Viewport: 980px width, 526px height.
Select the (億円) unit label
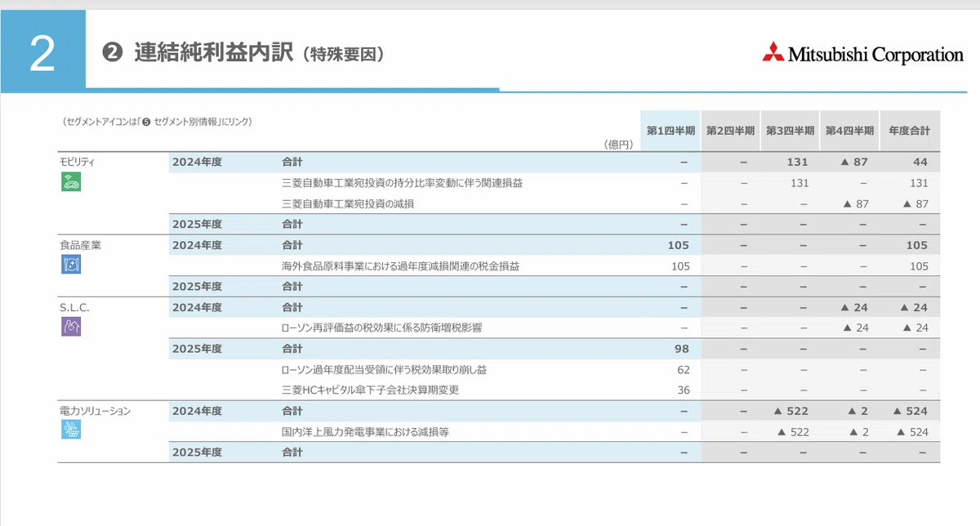click(x=619, y=145)
